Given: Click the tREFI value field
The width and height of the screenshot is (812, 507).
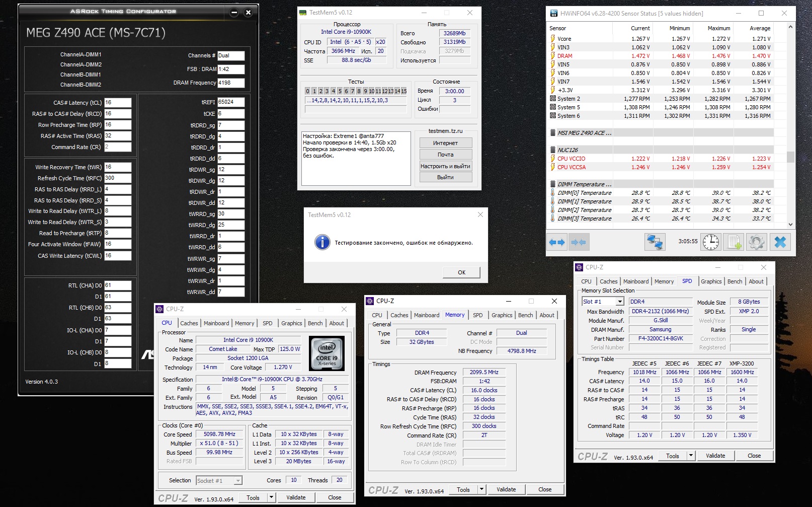Looking at the screenshot, I should coord(231,102).
